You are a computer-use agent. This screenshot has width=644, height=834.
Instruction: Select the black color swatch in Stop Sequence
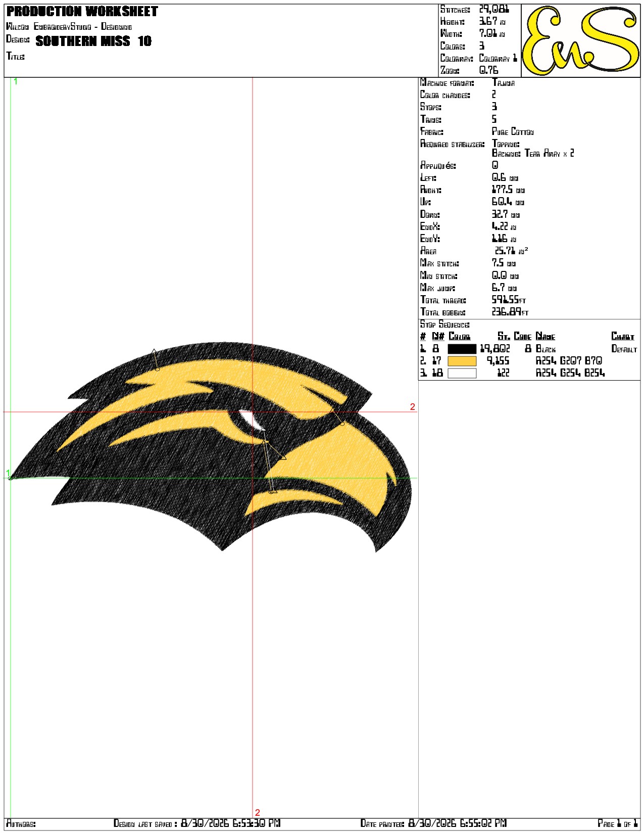pyautogui.click(x=462, y=349)
